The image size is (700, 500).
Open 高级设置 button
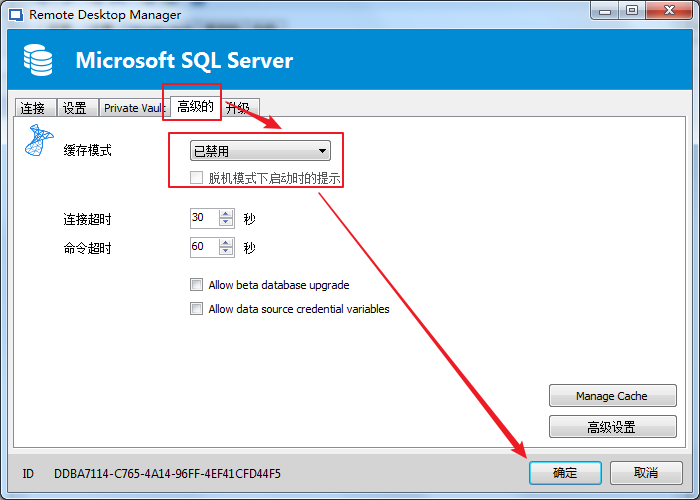click(x=612, y=427)
